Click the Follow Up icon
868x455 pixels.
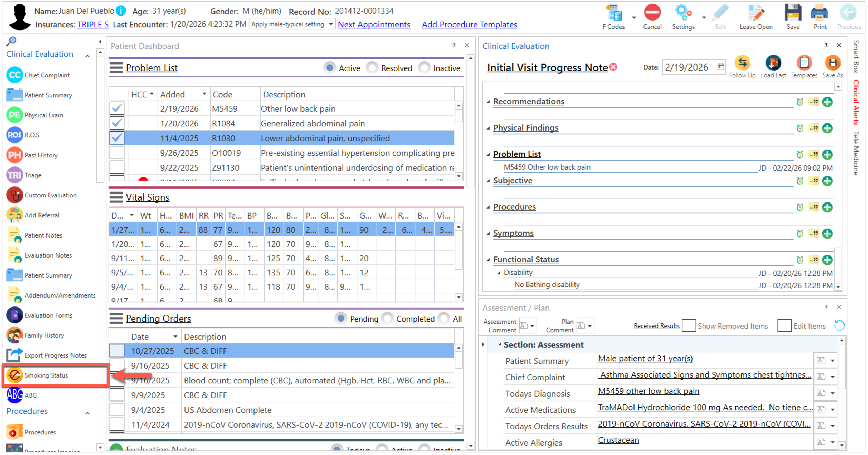pos(742,63)
